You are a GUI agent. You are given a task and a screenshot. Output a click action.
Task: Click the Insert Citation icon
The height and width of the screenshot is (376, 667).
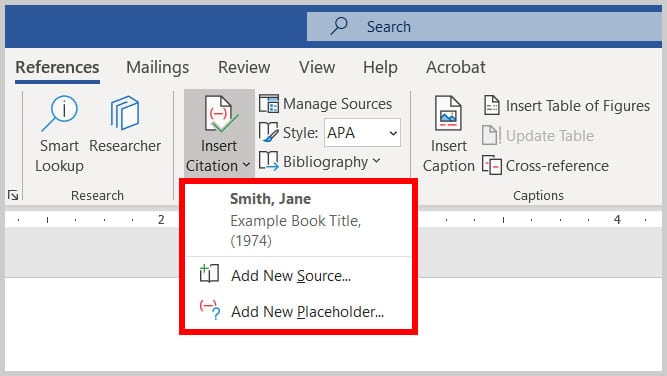[220, 114]
